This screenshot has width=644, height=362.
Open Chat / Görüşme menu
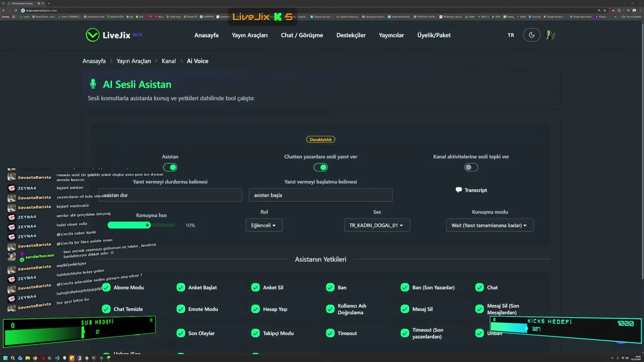click(302, 35)
